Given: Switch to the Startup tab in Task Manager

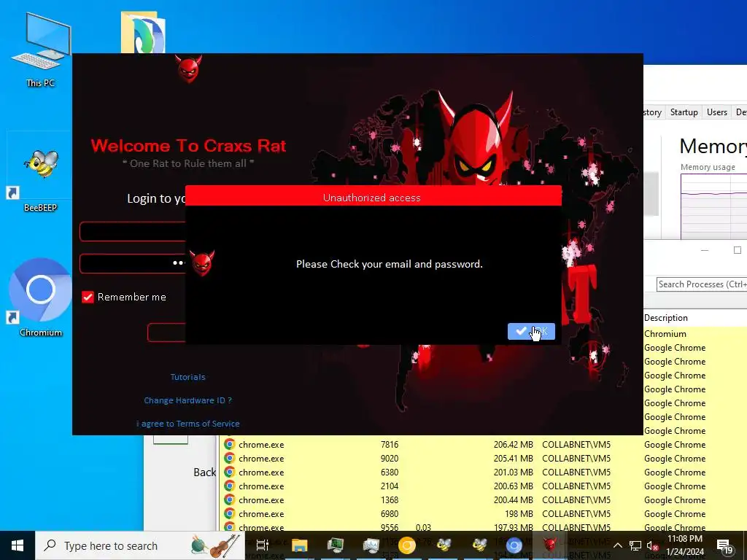Looking at the screenshot, I should click(684, 112).
